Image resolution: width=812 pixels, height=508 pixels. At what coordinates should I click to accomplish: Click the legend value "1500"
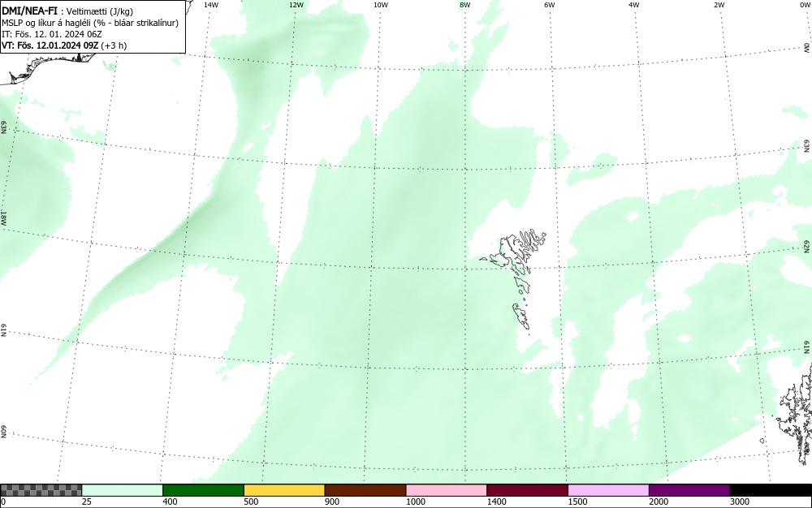577,502
